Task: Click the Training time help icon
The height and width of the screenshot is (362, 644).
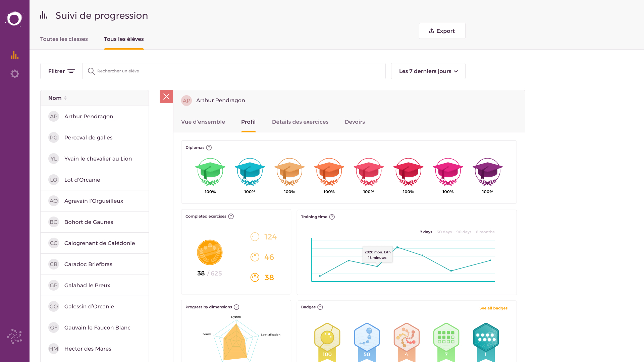Action: (x=332, y=217)
